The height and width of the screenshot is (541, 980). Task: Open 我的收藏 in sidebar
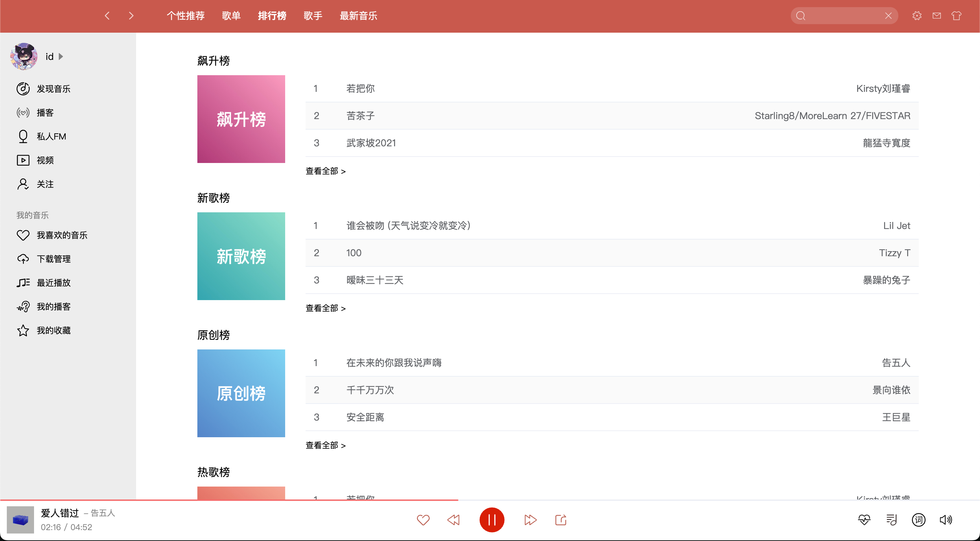44,330
